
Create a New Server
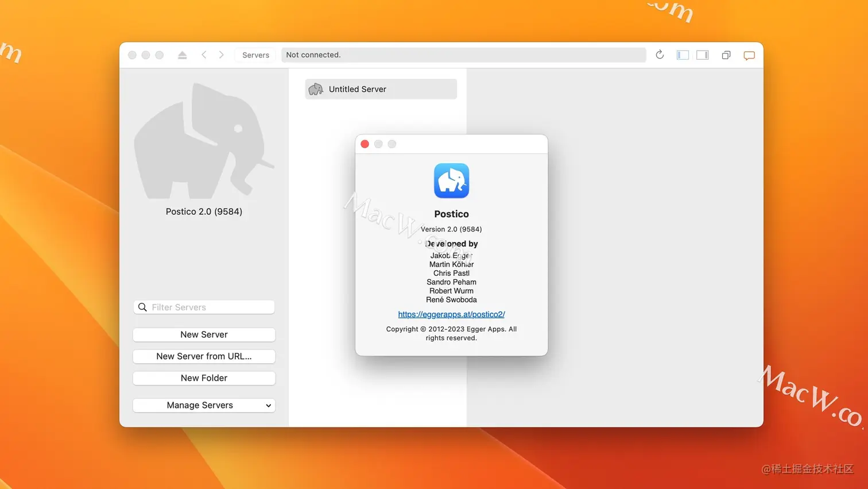[x=204, y=334]
